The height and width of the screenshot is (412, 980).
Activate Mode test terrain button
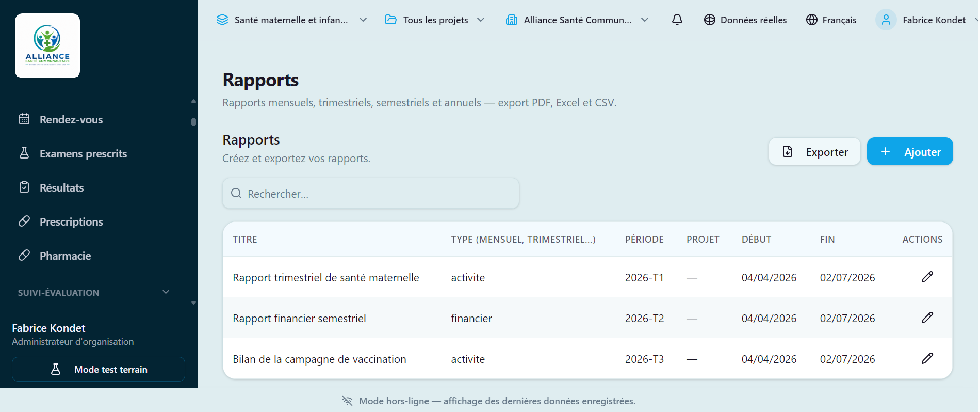(x=99, y=369)
